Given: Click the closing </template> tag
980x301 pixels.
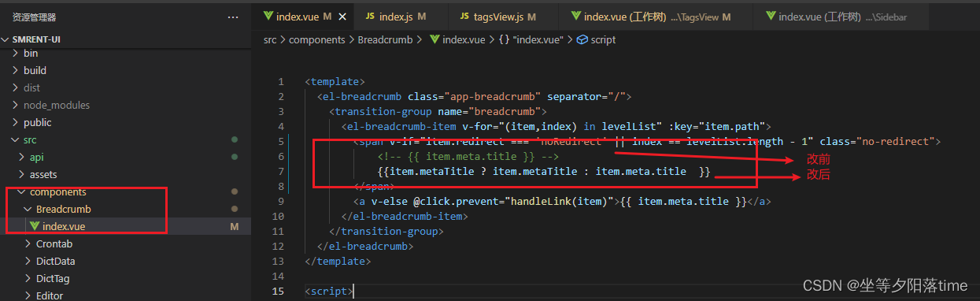Looking at the screenshot, I should point(338,262).
